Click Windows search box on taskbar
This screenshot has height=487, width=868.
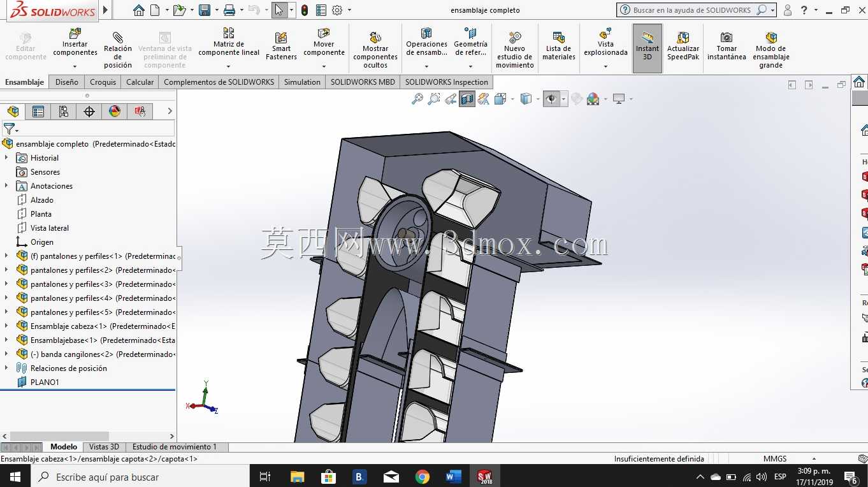[140, 476]
